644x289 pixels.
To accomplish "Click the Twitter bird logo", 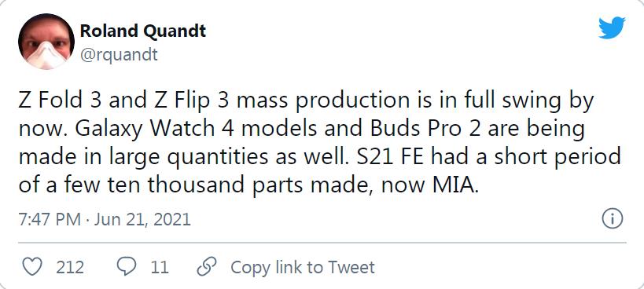I will click(x=612, y=27).
